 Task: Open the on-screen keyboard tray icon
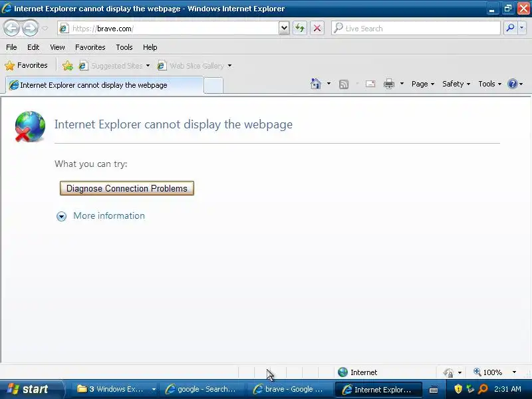point(434,390)
